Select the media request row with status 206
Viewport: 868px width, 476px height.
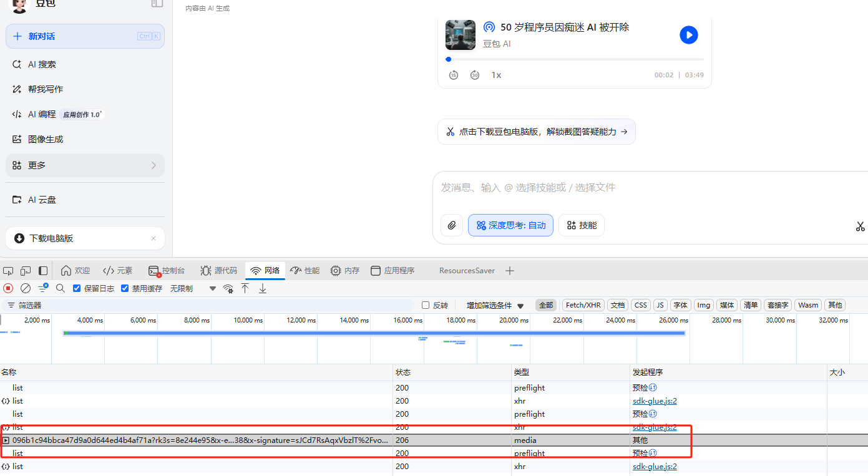[434, 440]
